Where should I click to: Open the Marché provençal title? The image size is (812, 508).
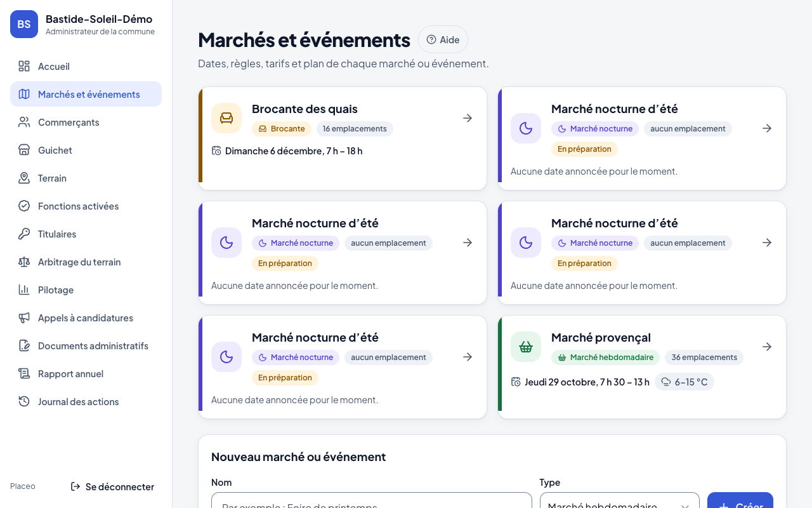(x=601, y=337)
